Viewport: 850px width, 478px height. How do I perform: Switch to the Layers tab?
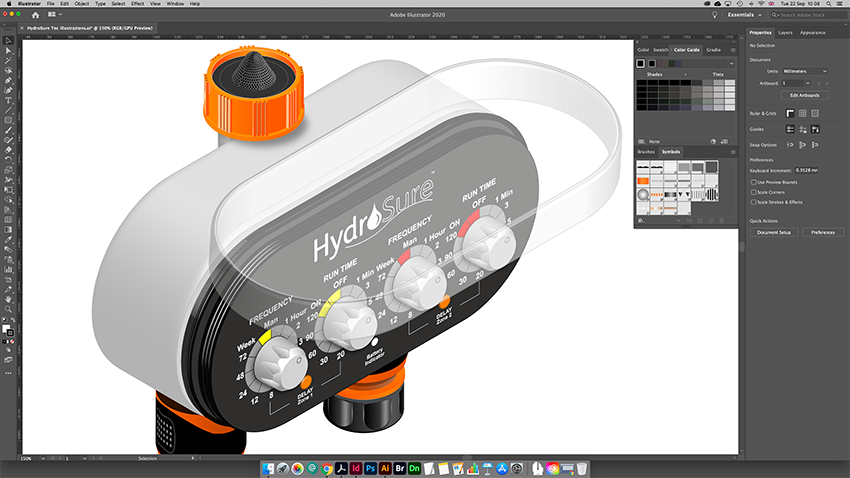[x=785, y=33]
